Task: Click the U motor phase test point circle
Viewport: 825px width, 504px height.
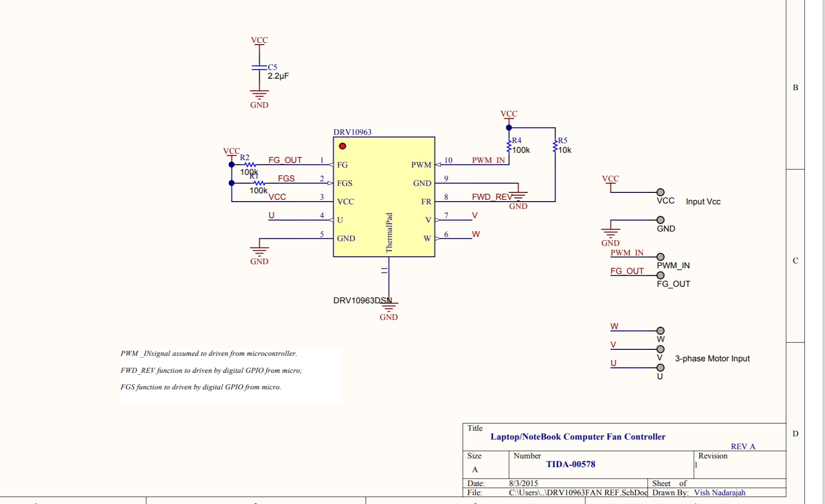Action: [660, 368]
